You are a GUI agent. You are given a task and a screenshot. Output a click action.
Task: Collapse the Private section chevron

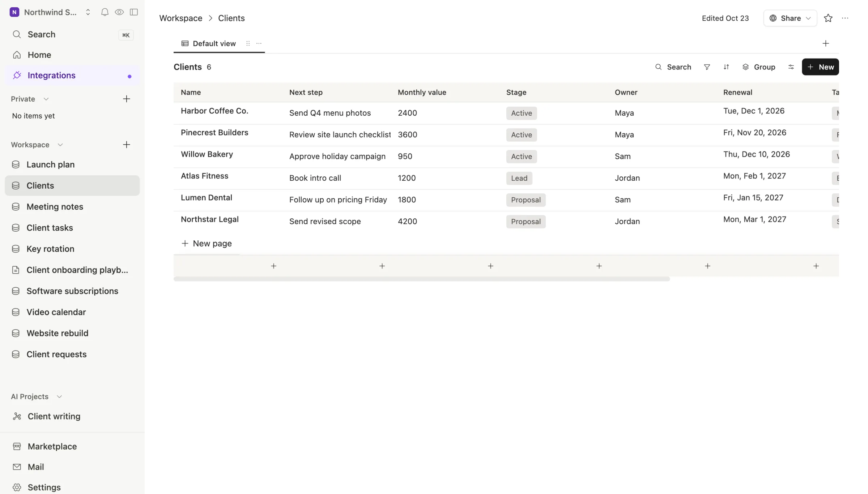click(46, 99)
